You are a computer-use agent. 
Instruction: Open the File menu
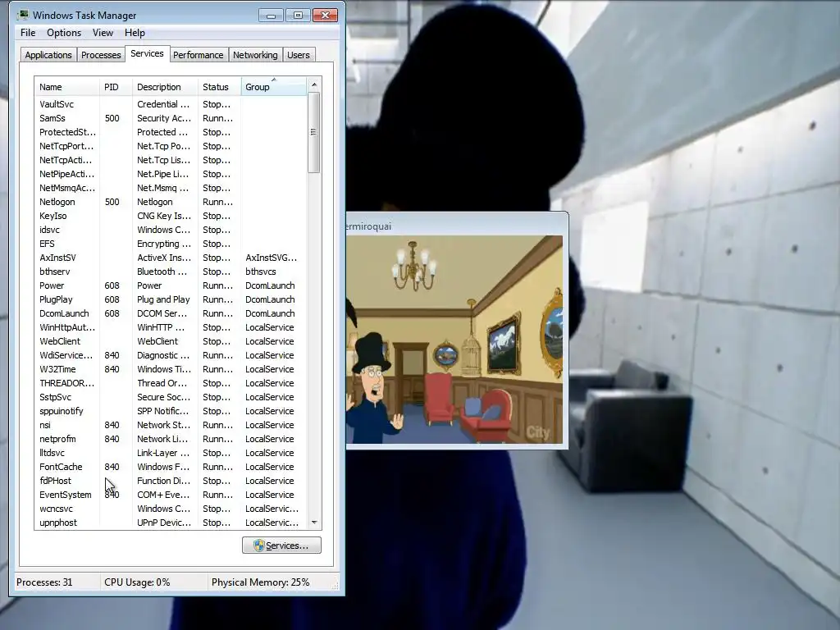point(28,33)
